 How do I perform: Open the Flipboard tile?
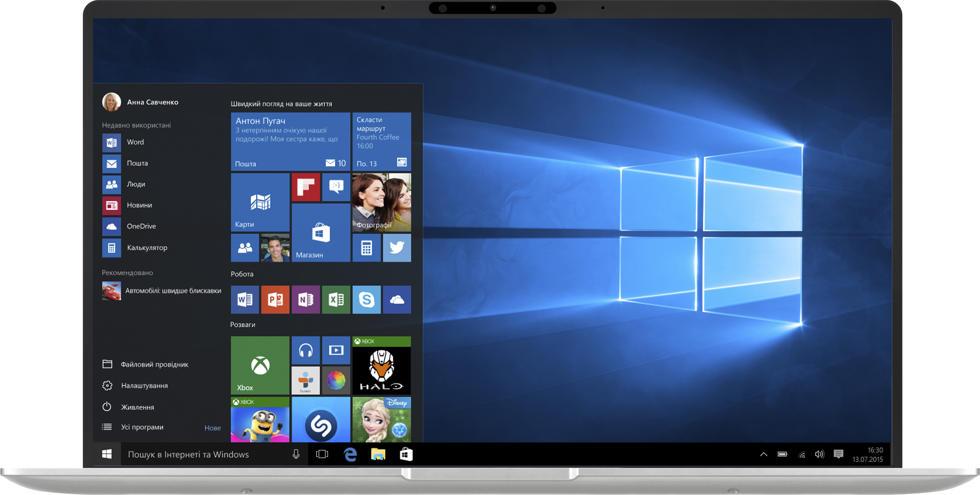tap(305, 187)
